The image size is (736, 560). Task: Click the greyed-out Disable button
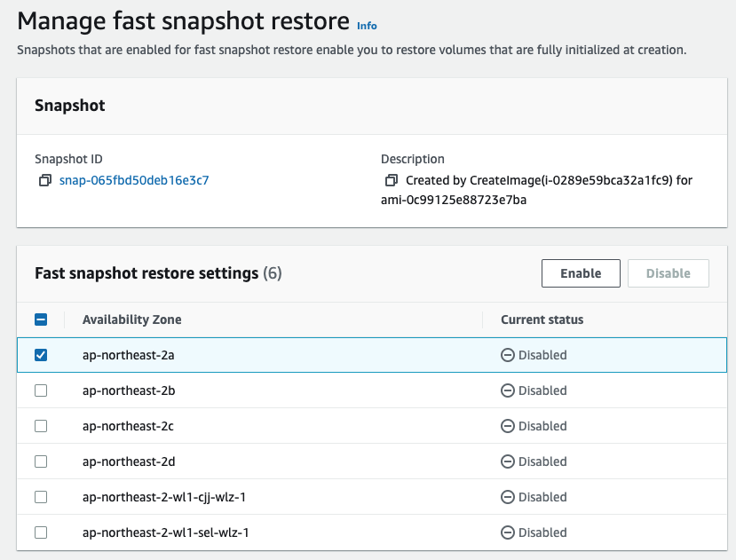[x=669, y=273]
